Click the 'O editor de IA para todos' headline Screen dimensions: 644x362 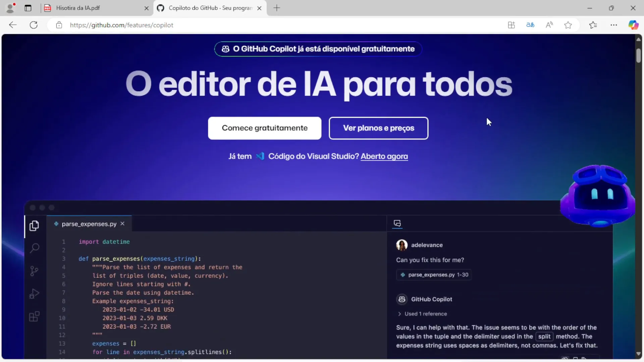tap(319, 84)
